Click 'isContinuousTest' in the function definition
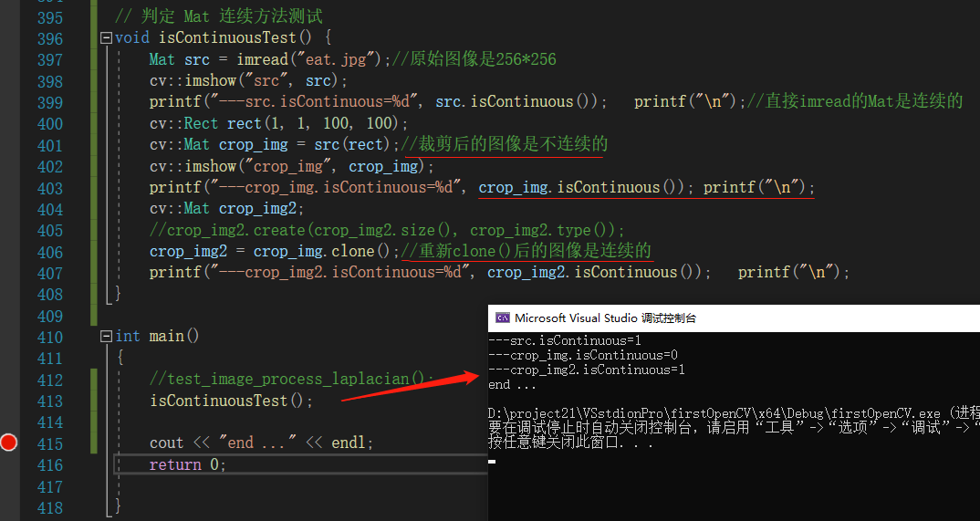Screen dimensions: 980x521 (x=227, y=37)
